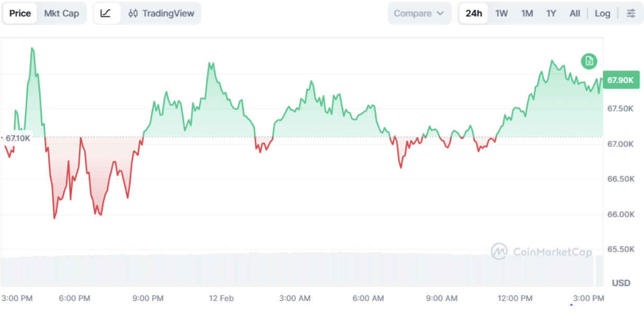This screenshot has width=644, height=314.
Task: Click the volume bars area below chart
Action: click(297, 270)
